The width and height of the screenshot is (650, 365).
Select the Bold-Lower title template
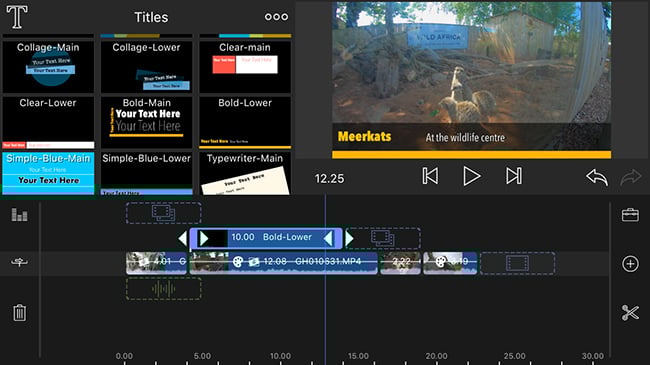[245, 122]
